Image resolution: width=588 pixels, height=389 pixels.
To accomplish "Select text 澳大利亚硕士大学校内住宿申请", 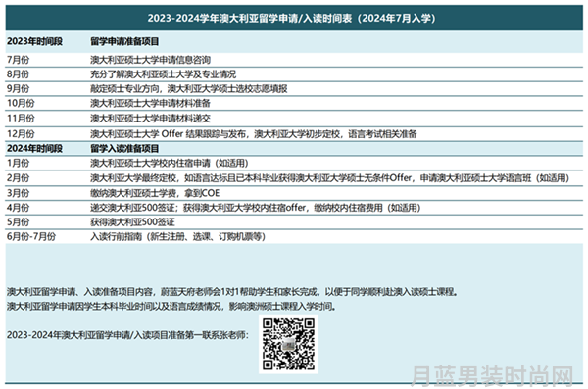I will (x=170, y=163).
